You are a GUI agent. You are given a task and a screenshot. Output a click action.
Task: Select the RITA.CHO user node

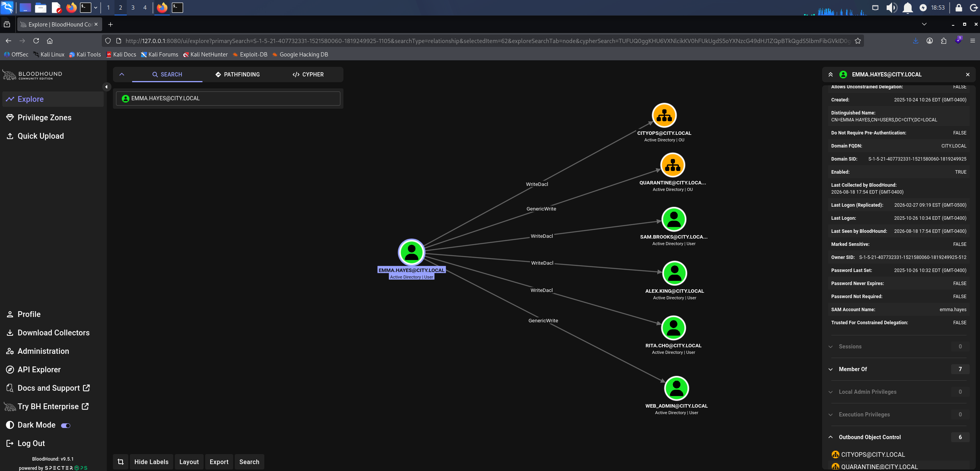(673, 328)
